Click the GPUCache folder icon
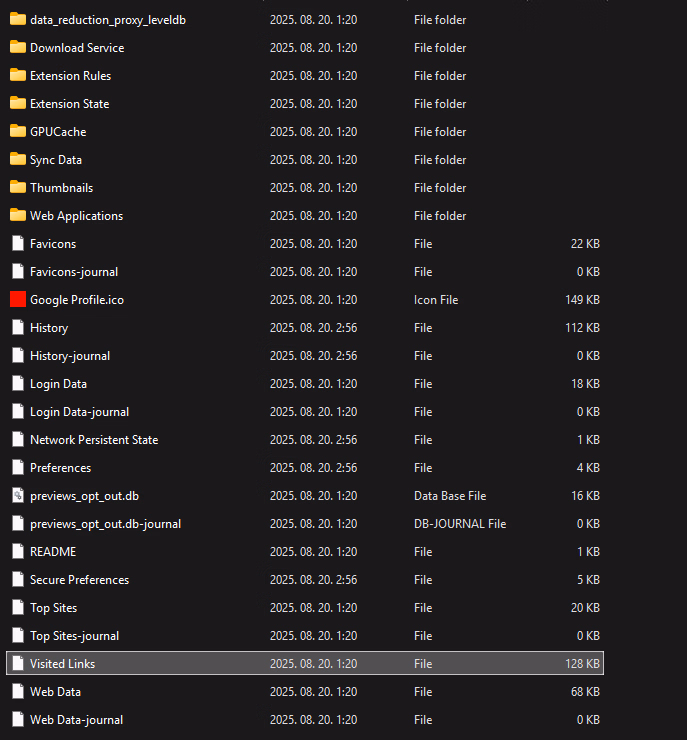 pyautogui.click(x=17, y=131)
